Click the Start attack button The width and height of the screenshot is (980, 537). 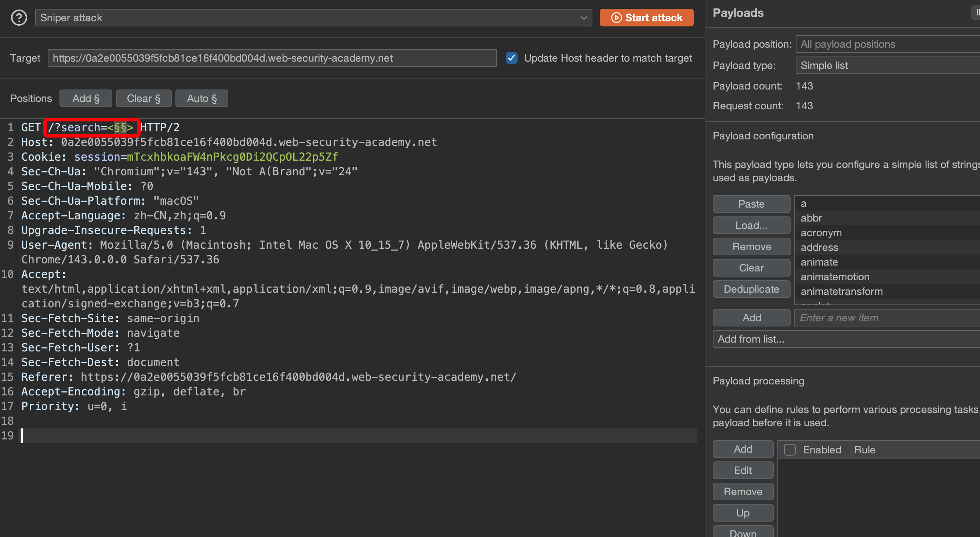click(646, 18)
